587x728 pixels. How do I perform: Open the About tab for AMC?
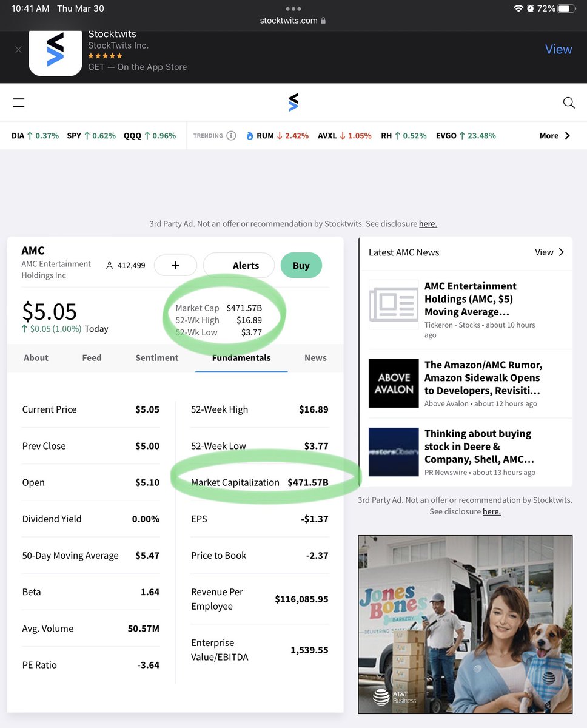[36, 358]
